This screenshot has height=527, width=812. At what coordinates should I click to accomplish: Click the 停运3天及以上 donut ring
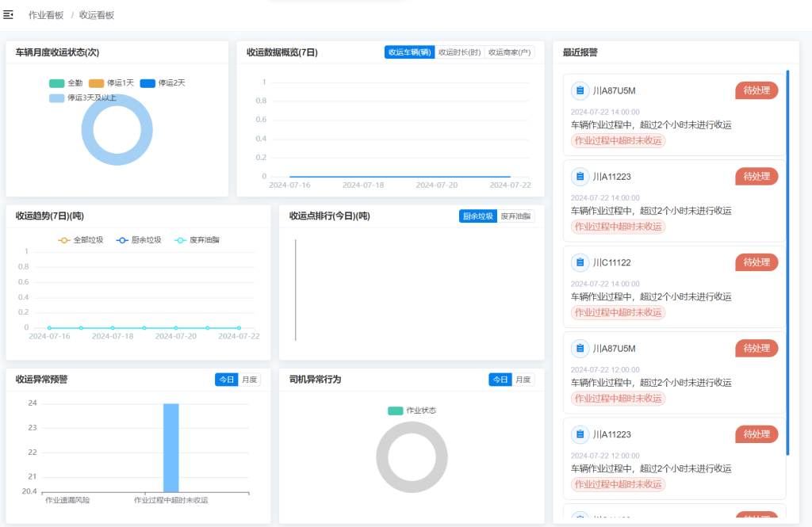[x=117, y=159]
